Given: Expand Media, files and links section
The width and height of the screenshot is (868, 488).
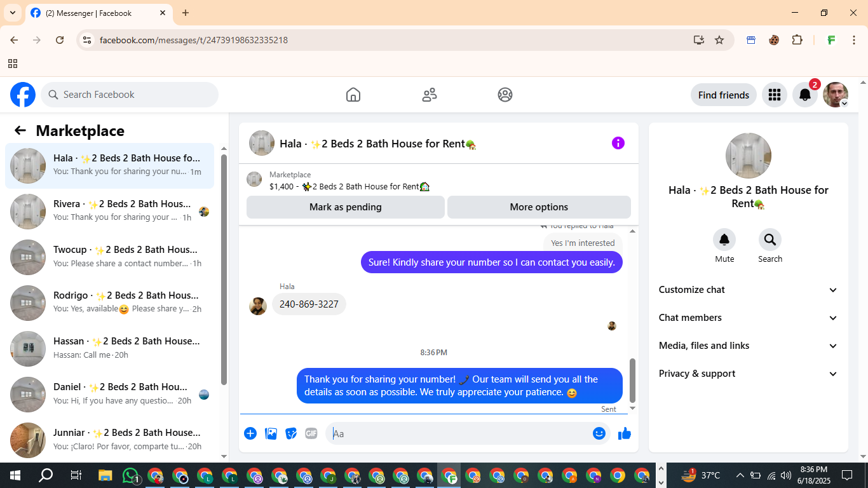Looking at the screenshot, I should 749,346.
